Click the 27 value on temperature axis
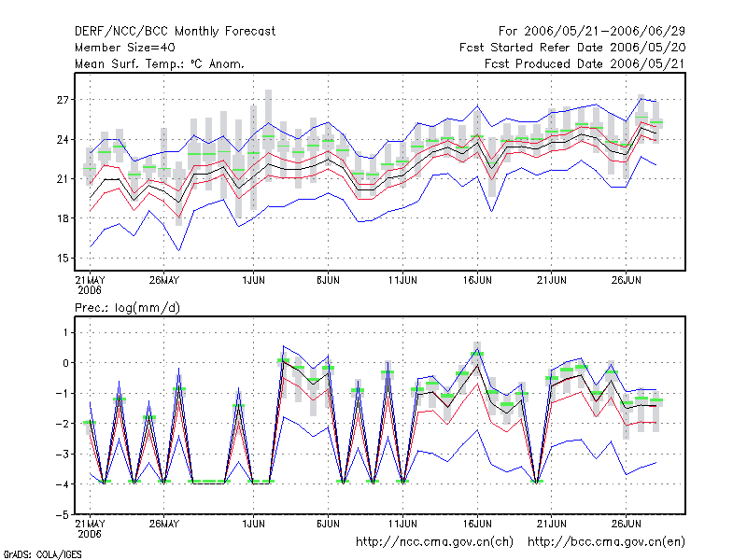The width and height of the screenshot is (747, 560). point(63,100)
